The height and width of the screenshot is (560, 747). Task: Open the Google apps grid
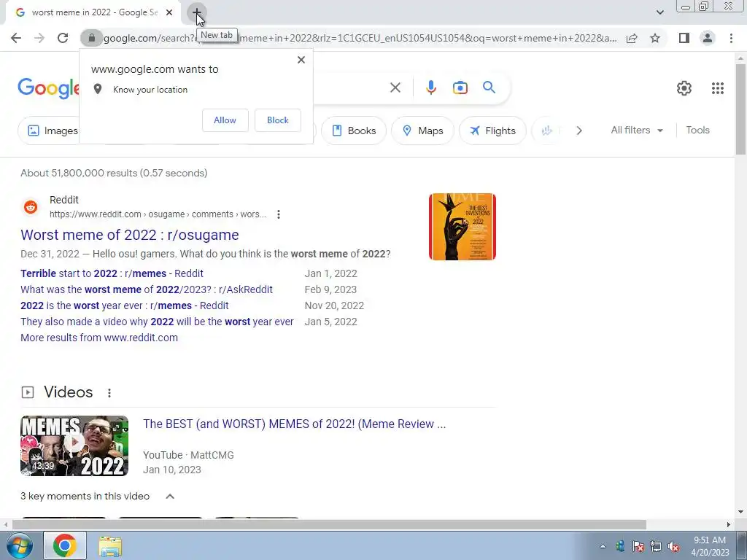coord(718,88)
